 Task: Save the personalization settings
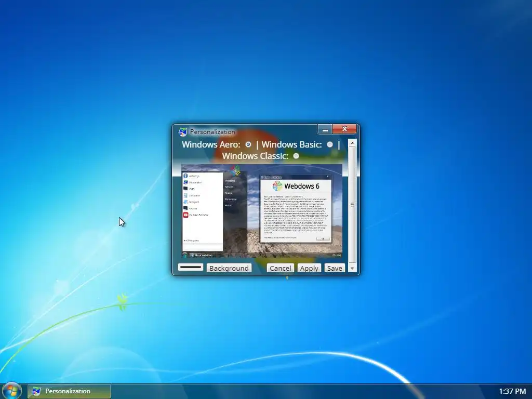[x=335, y=268]
